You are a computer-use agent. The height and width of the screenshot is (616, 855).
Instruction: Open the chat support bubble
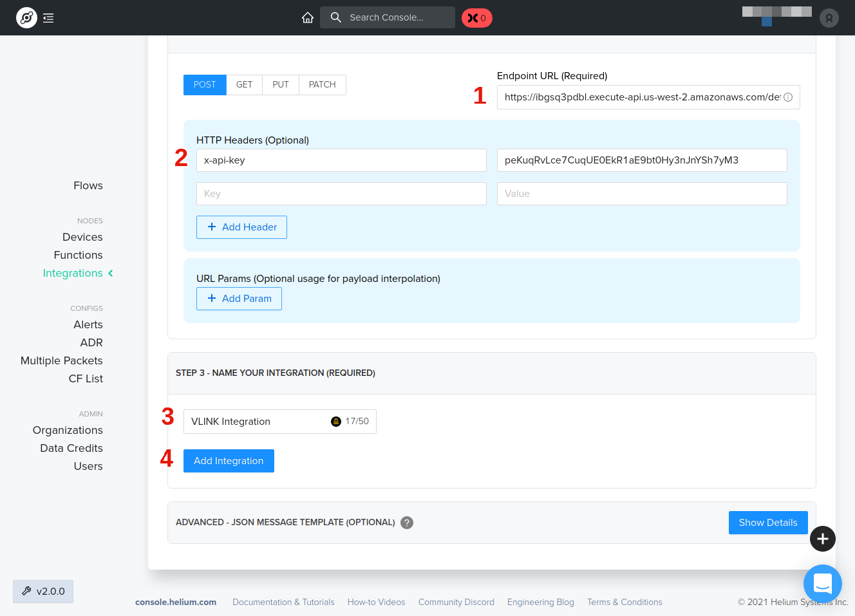click(822, 584)
